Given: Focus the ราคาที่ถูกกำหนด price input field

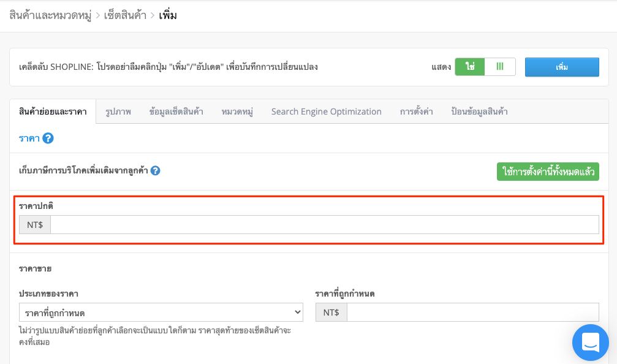Looking at the screenshot, I should 473,313.
